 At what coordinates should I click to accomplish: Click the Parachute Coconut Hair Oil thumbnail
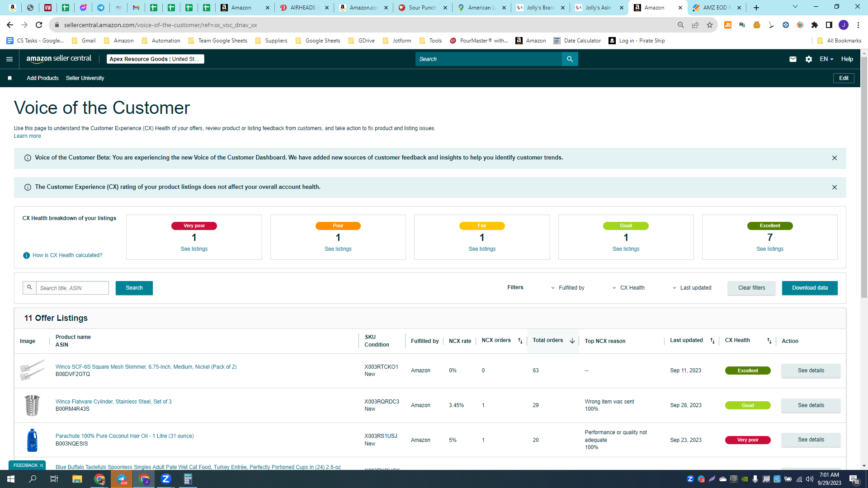pyautogui.click(x=32, y=440)
